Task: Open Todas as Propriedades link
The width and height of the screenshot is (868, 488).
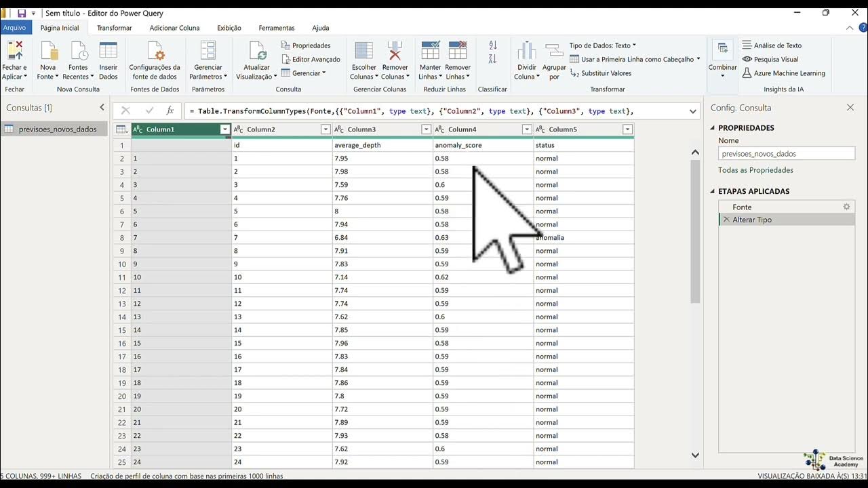Action: coord(755,170)
